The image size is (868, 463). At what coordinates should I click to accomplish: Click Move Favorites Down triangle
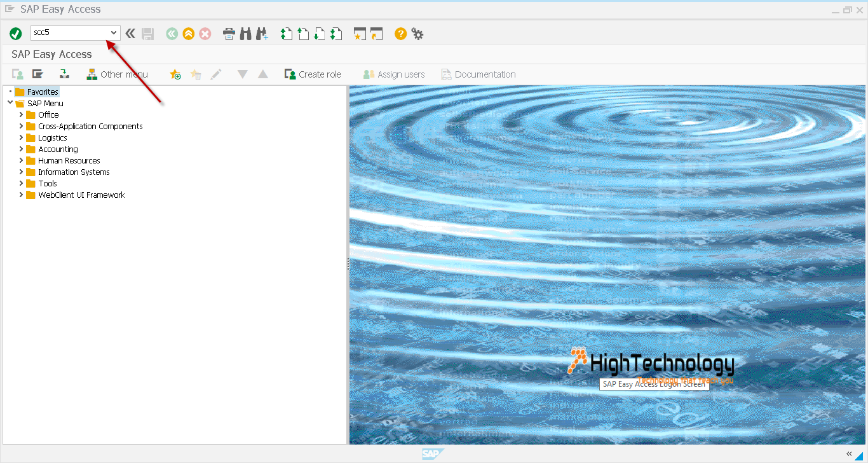[x=242, y=74]
